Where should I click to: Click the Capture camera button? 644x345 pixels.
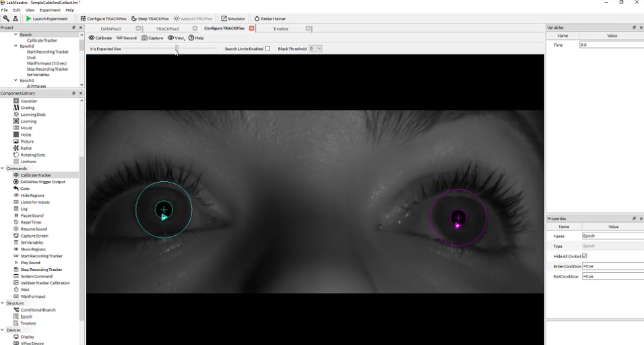coord(152,38)
